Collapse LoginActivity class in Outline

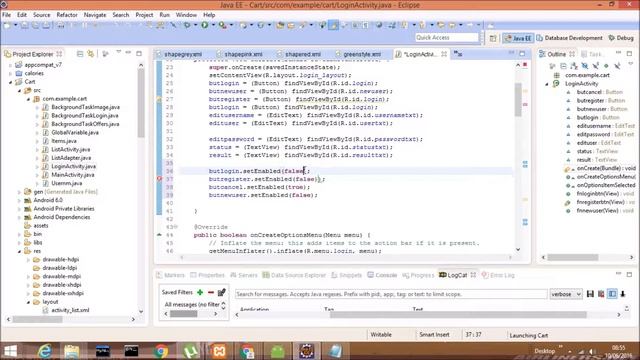point(547,84)
